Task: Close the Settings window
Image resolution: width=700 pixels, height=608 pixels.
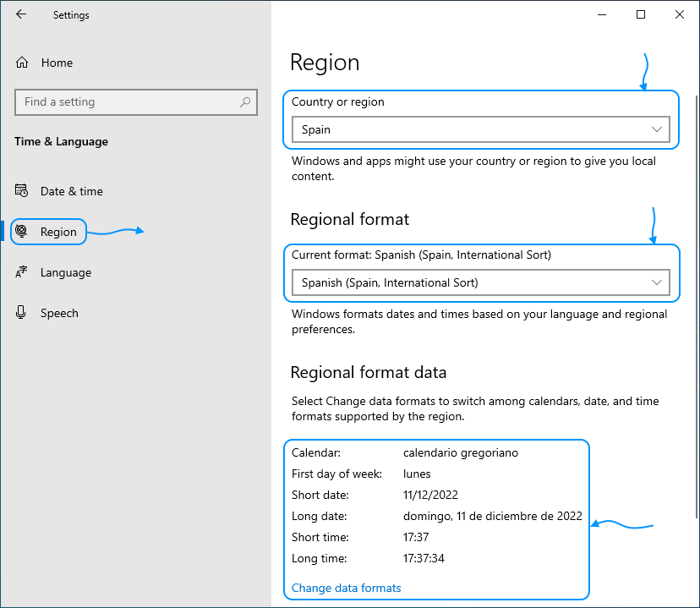Action: [680, 14]
